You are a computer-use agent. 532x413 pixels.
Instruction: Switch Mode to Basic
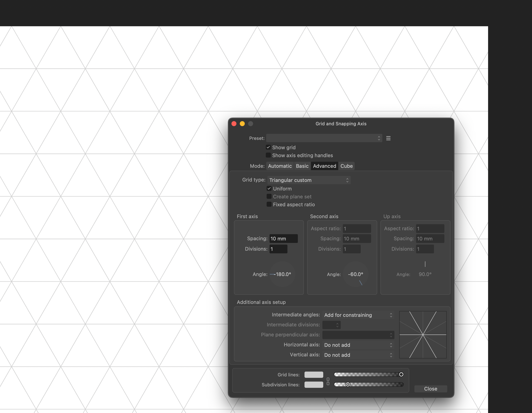[302, 166]
